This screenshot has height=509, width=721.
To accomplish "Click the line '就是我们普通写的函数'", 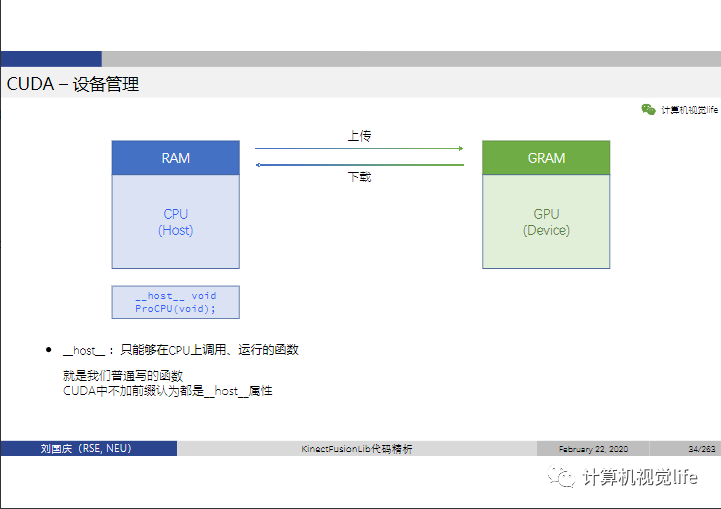I will click(123, 376).
